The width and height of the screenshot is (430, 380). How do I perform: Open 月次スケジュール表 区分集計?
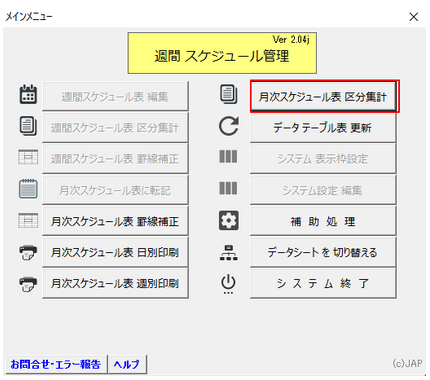click(323, 97)
